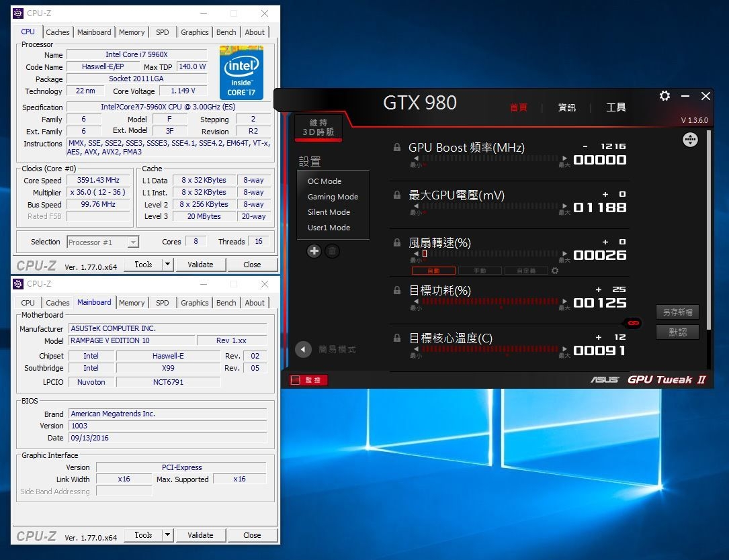
Task: Increase GPU Boost frequency with right arrow
Action: (564, 158)
